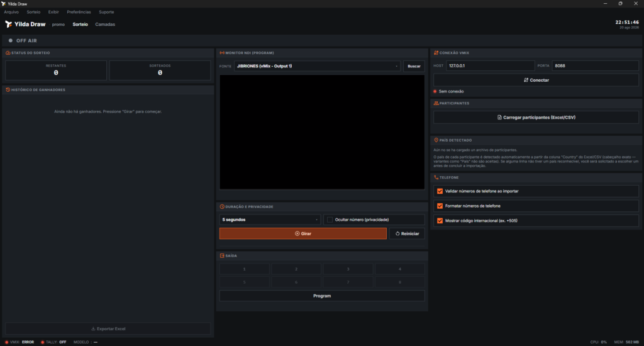
Task: Start the draw with Girar button
Action: (x=303, y=233)
